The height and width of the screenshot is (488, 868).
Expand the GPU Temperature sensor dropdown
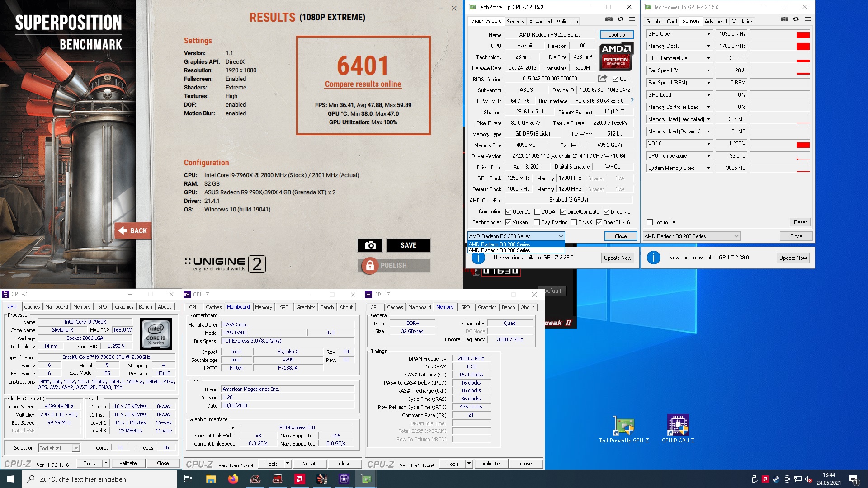pyautogui.click(x=708, y=58)
